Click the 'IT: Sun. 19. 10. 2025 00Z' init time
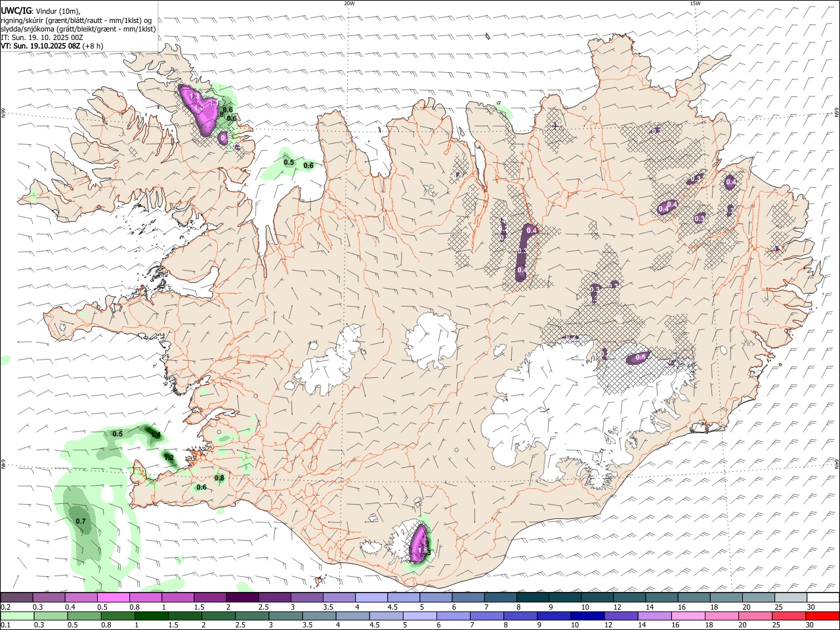Viewport: 840px width, 630px height. pos(42,37)
